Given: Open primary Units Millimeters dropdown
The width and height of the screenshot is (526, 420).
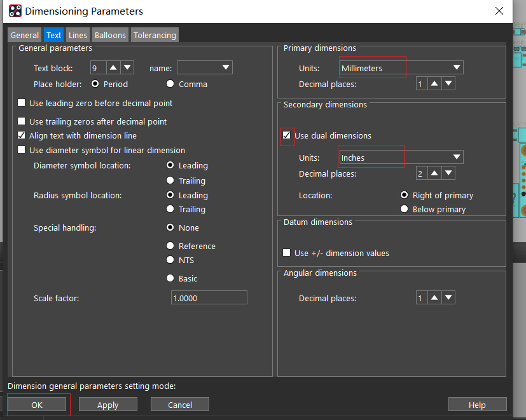Looking at the screenshot, I should coord(401,68).
